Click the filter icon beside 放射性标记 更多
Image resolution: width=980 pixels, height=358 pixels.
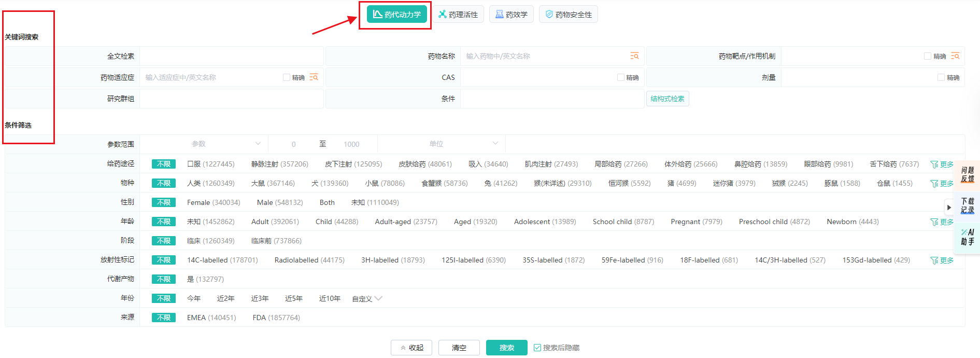click(934, 260)
